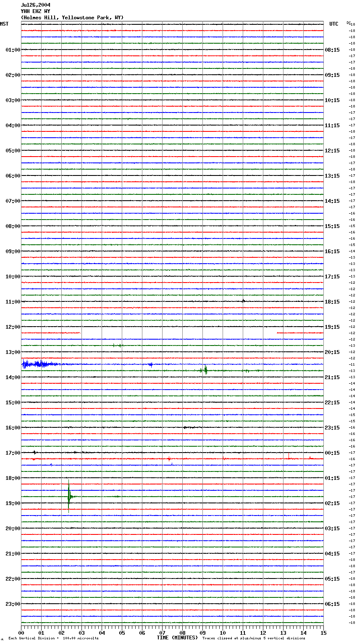Click the black blip near minute 11 on 11:00 trace
Viewport: 357px width, 644px height.
[243, 301]
